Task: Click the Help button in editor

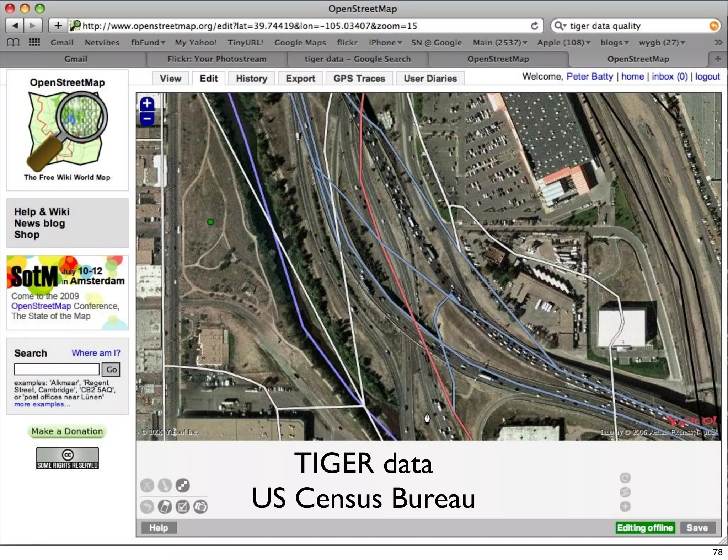Action: (x=159, y=528)
